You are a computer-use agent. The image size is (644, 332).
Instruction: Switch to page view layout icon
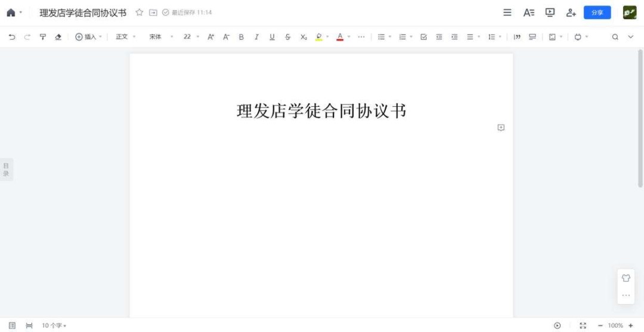13,325
